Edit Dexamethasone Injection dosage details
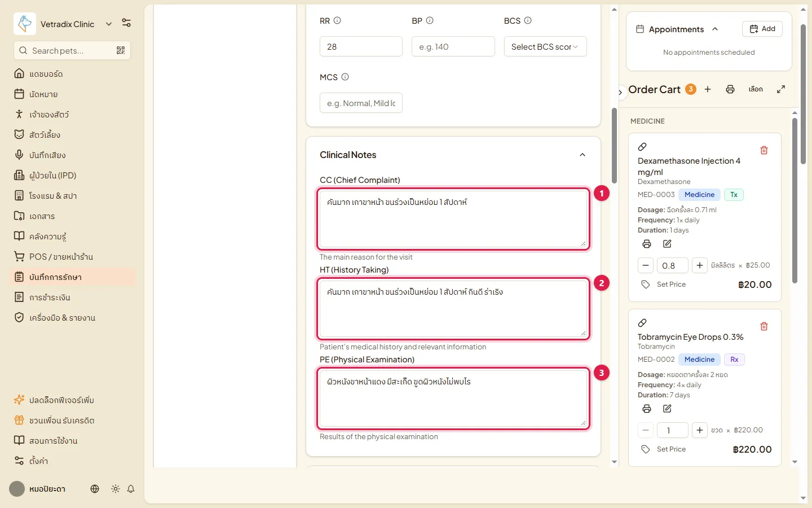This screenshot has width=812, height=508. click(x=667, y=244)
